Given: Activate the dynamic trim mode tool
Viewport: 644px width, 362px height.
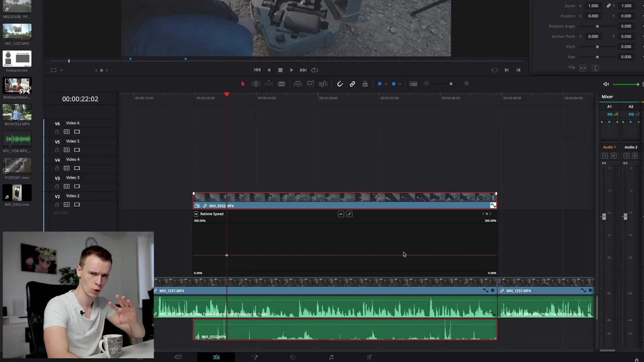Looking at the screenshot, I should [x=269, y=84].
